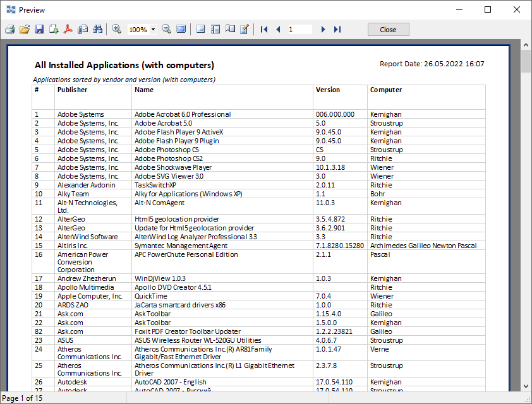Save the report with floppy icon
Screen dimensions: 532x404
(39, 29)
